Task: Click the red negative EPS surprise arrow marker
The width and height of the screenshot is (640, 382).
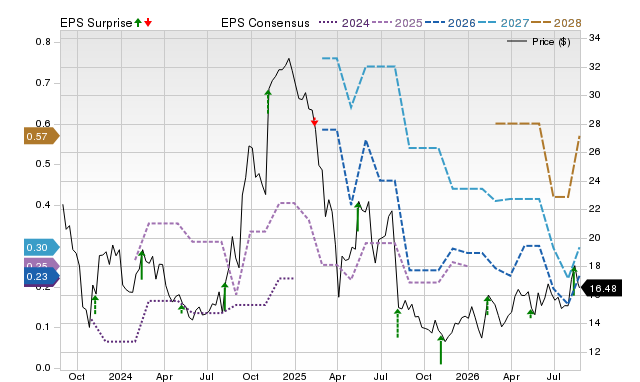Action: coord(314,122)
